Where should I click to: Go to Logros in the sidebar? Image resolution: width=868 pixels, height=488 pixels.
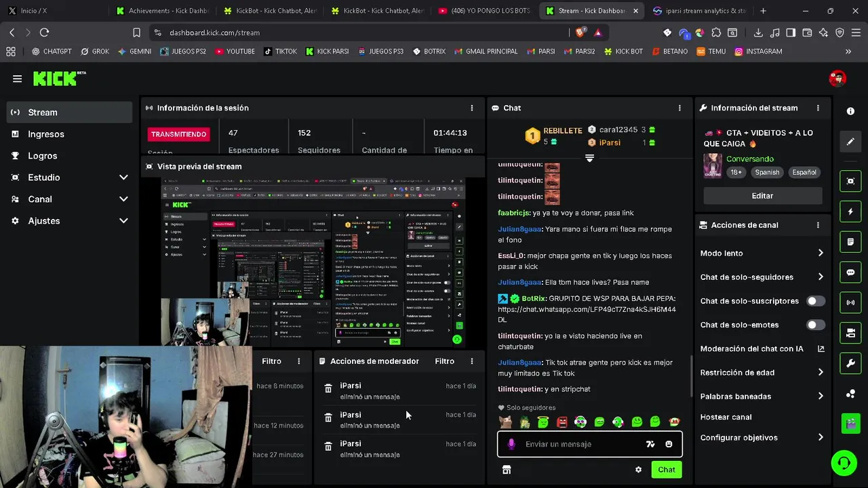(69, 156)
